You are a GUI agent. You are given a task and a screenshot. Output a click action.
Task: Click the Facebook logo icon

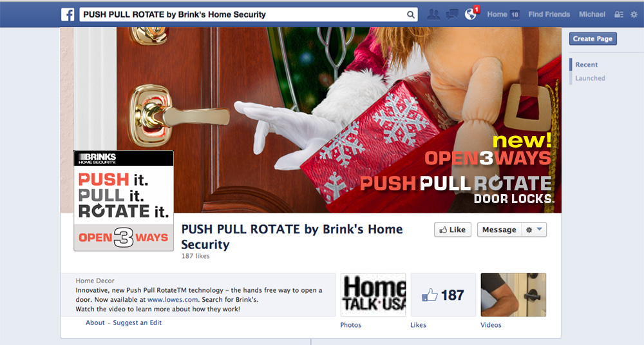68,14
